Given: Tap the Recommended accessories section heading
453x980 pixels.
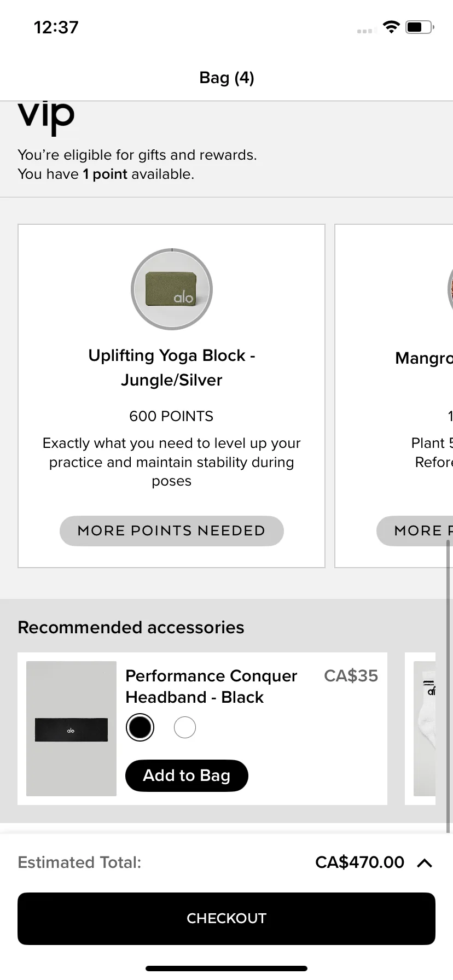Looking at the screenshot, I should pyautogui.click(x=131, y=627).
